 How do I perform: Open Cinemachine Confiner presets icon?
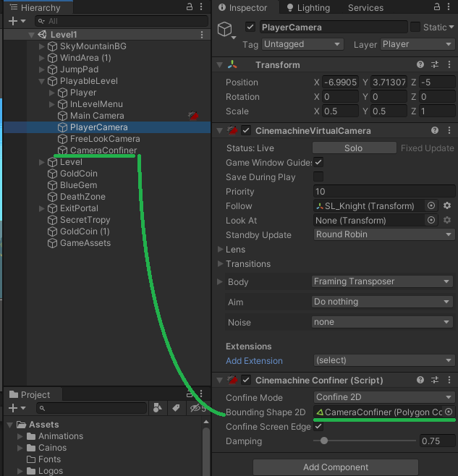(435, 380)
